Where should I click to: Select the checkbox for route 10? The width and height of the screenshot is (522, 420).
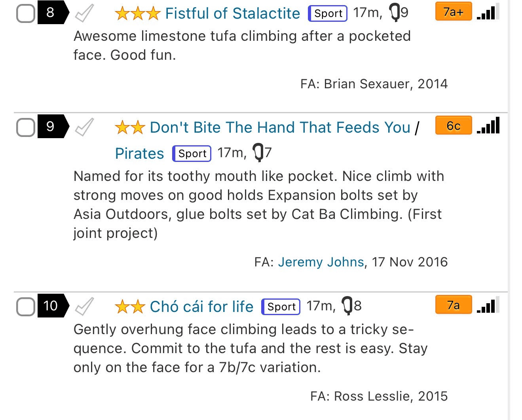coord(26,306)
